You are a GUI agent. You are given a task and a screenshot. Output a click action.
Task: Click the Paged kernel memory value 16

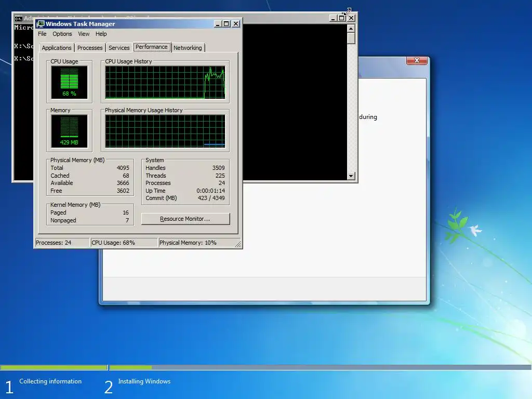tap(126, 212)
